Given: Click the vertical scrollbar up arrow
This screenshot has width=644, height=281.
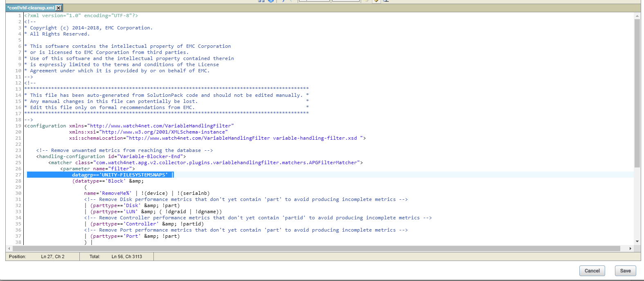Looking at the screenshot, I should (x=637, y=16).
